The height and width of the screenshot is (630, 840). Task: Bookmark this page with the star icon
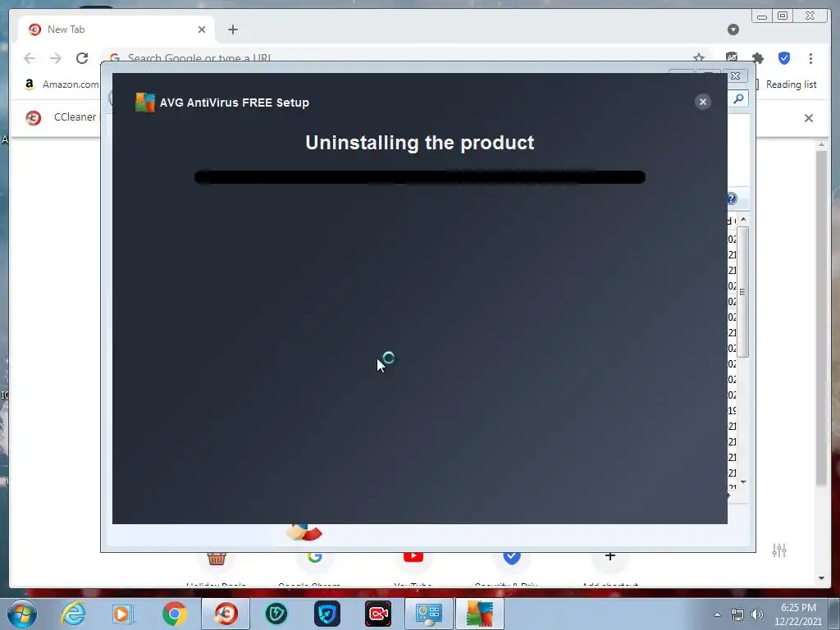click(699, 58)
